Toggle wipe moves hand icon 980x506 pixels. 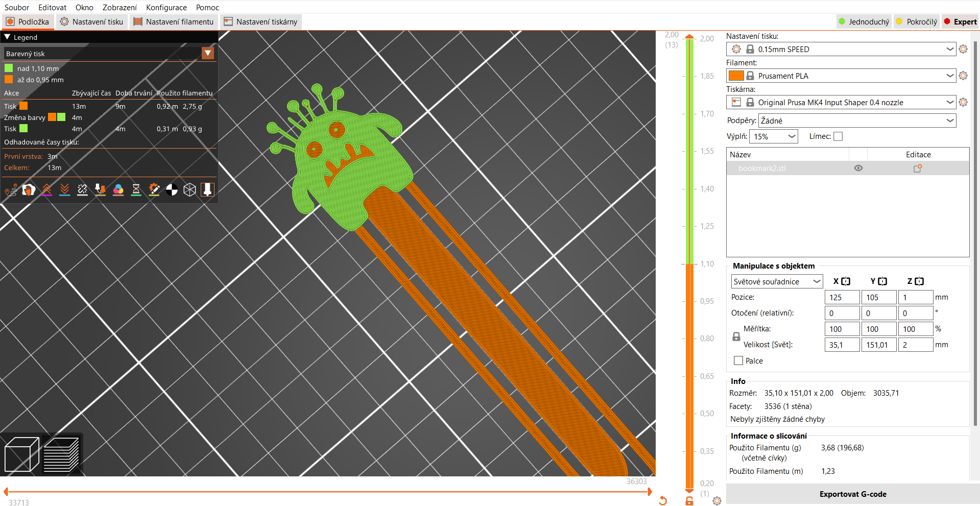pos(29,190)
